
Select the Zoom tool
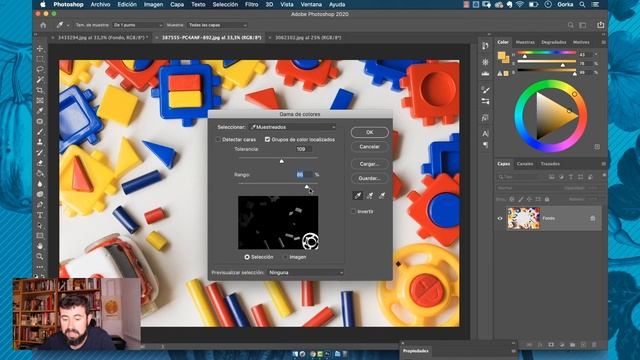pyautogui.click(x=40, y=257)
